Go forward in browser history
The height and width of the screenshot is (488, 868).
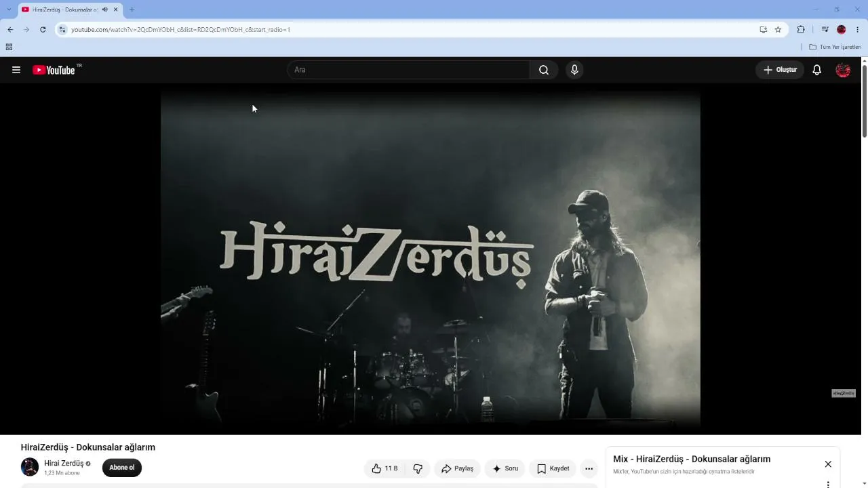coord(26,29)
